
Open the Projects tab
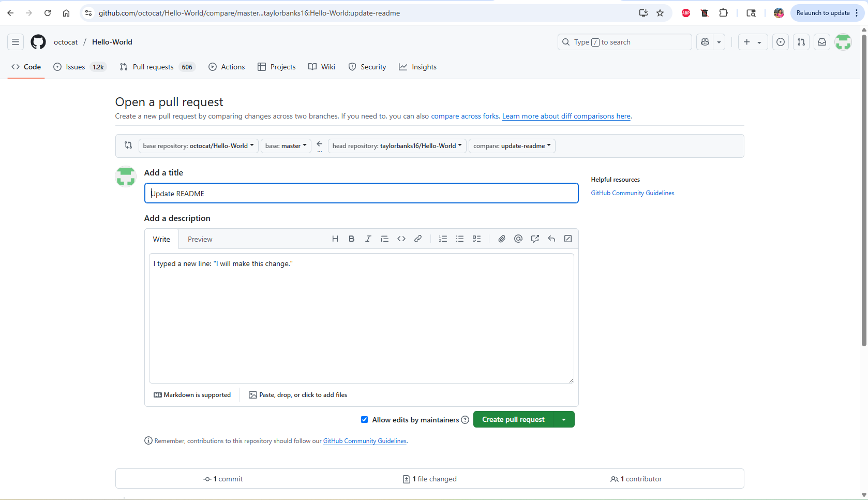pyautogui.click(x=277, y=67)
